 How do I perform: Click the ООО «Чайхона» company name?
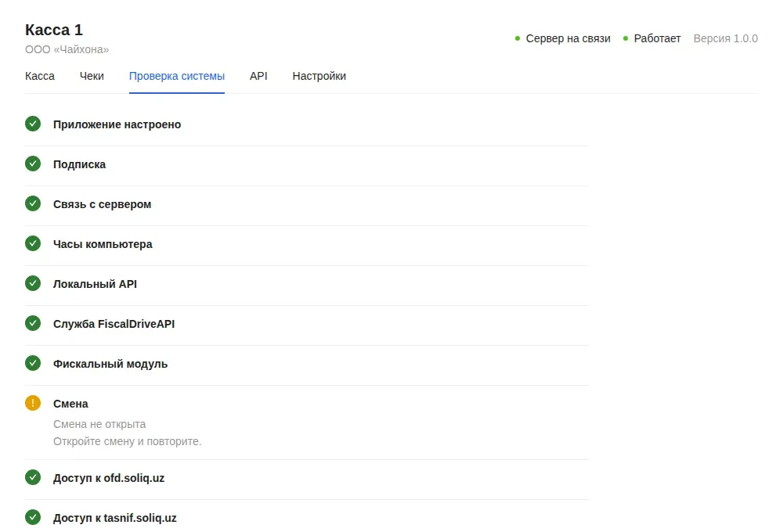[x=67, y=49]
